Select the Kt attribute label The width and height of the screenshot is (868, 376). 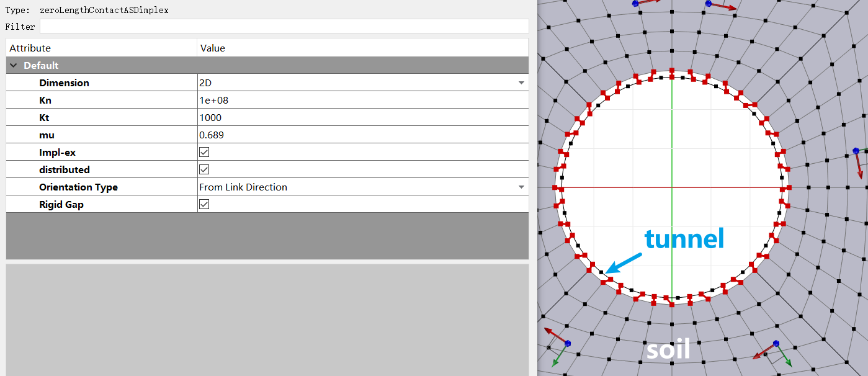tap(45, 117)
